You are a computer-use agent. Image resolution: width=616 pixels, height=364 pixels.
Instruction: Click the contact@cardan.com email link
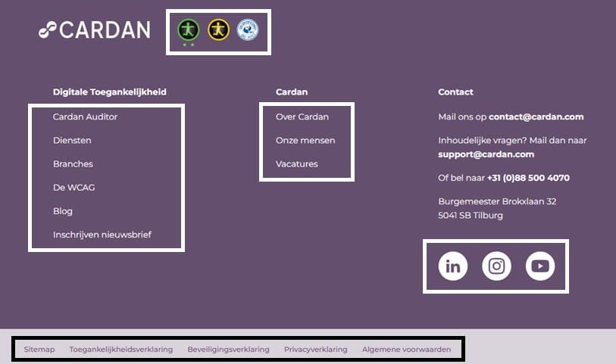tap(536, 117)
